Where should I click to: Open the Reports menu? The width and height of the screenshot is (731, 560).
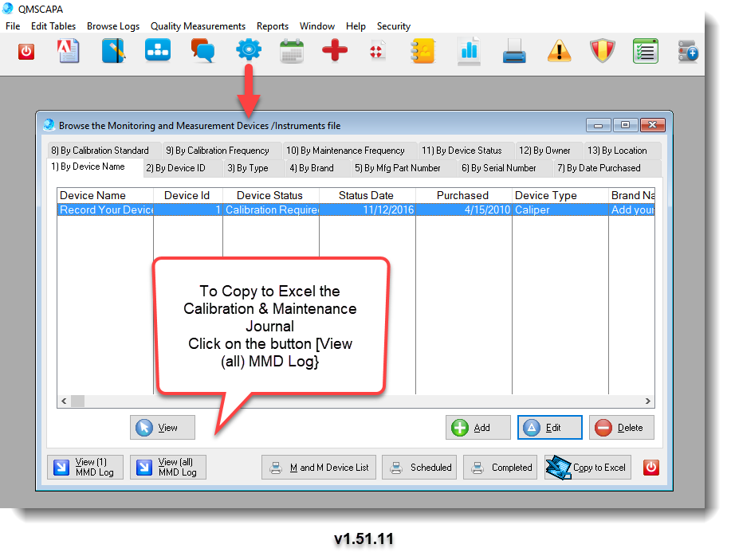pos(273,26)
